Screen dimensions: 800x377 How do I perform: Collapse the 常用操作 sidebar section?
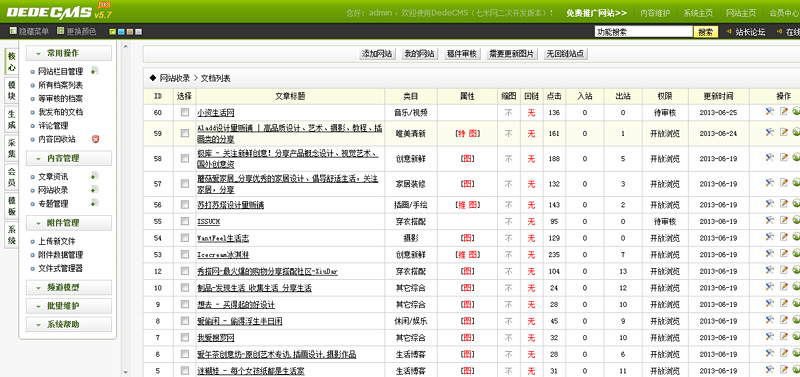point(69,53)
